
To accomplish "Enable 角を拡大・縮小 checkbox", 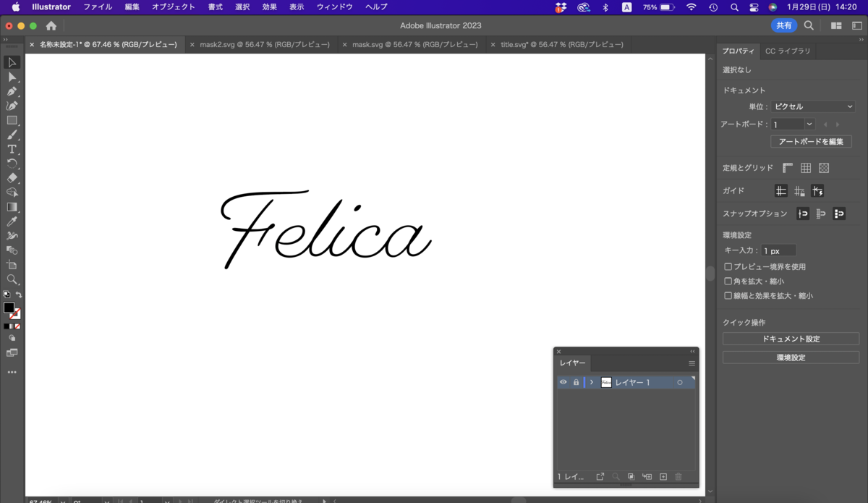I will [x=728, y=282].
